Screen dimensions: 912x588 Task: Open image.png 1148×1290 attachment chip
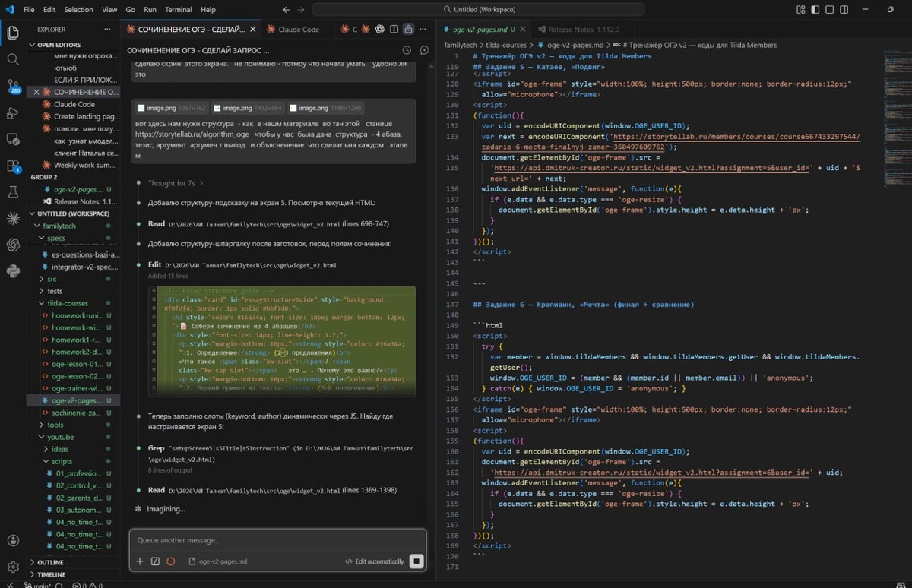[x=325, y=108]
